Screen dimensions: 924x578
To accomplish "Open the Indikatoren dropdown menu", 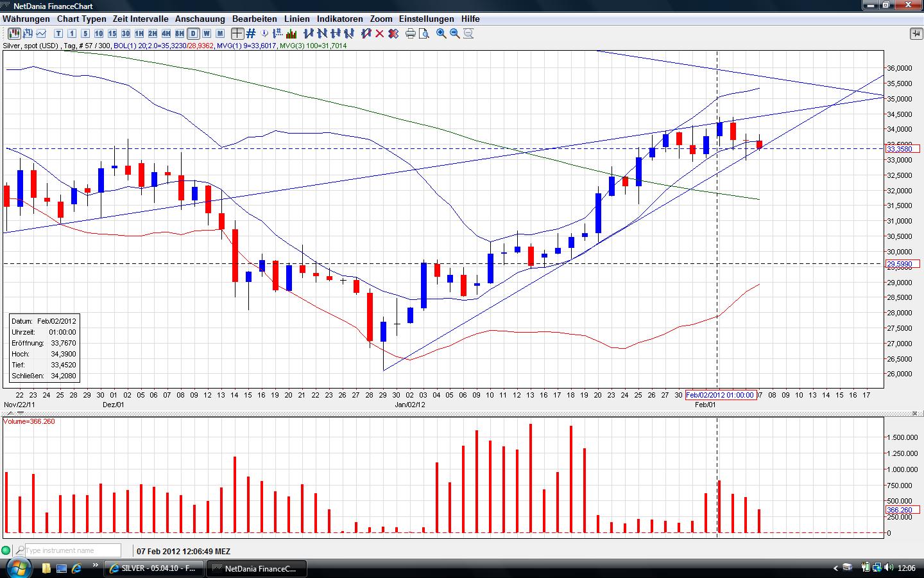I will (339, 19).
